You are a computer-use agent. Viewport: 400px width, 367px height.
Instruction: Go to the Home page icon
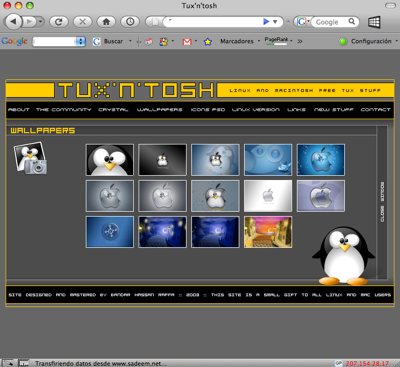coord(106,22)
